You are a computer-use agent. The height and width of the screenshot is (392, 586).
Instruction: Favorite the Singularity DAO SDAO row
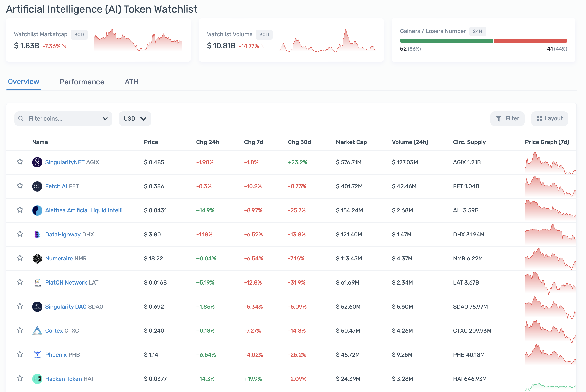click(x=20, y=306)
